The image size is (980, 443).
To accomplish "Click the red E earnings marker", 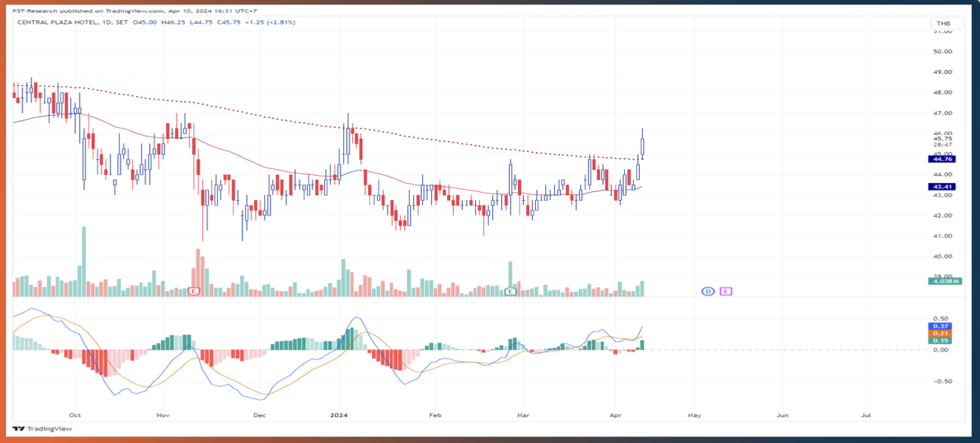I will point(194,292).
